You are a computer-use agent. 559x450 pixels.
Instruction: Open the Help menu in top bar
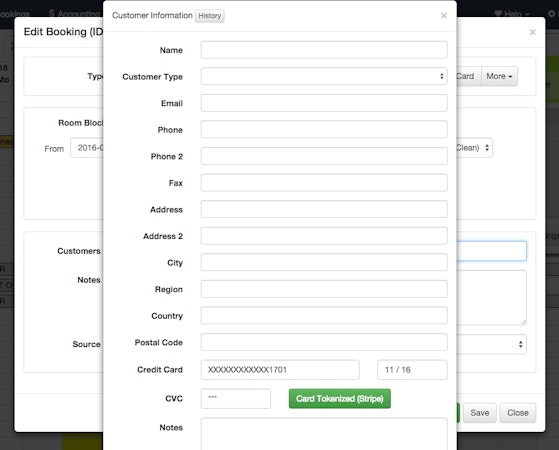512,14
